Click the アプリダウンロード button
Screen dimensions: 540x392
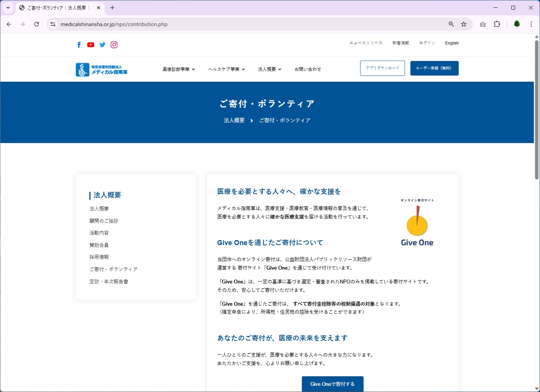[x=382, y=68]
